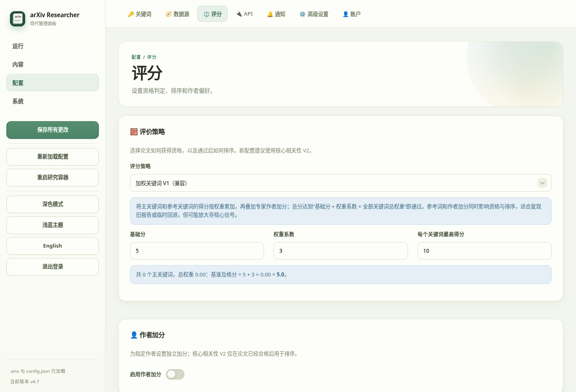Click the compass icon on 数据源 tab

[x=168, y=14]
